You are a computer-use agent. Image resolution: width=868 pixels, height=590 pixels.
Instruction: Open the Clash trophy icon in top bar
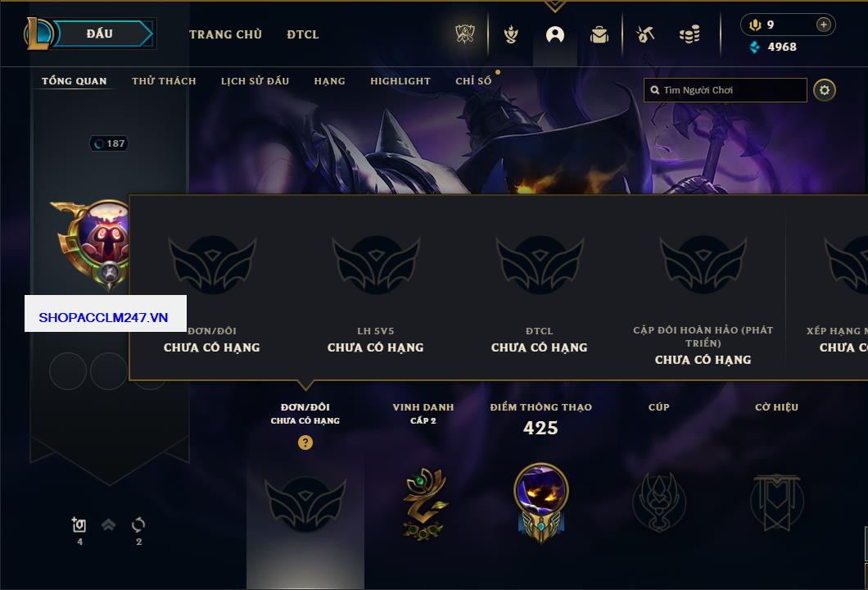[x=465, y=34]
